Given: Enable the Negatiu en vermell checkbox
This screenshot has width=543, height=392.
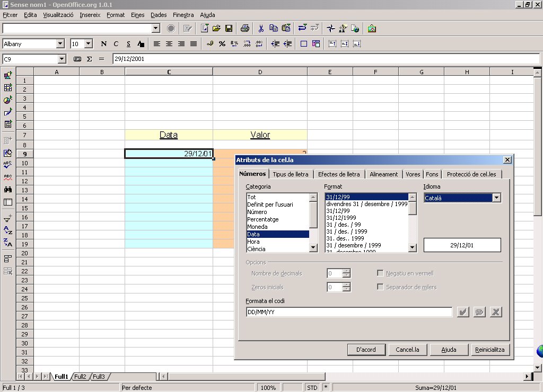Looking at the screenshot, I should pos(380,273).
